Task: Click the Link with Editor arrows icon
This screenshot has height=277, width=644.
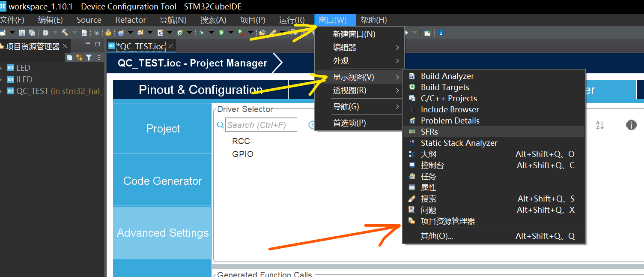Action: point(79,57)
